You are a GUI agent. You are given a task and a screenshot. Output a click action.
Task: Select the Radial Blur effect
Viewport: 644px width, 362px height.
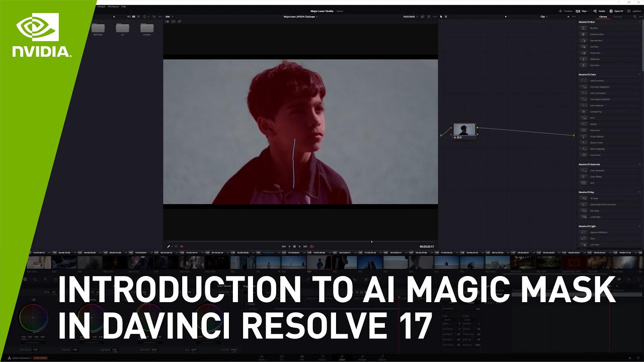pyautogui.click(x=609, y=59)
